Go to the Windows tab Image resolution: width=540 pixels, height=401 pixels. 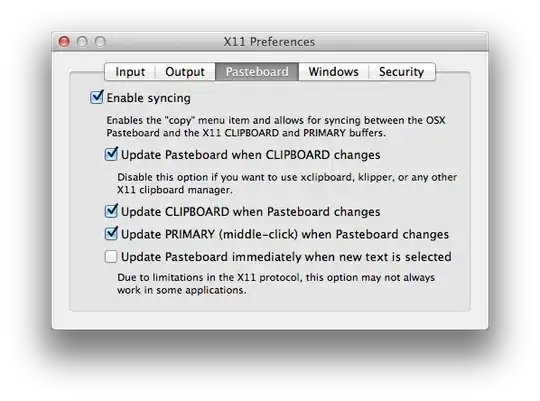333,72
